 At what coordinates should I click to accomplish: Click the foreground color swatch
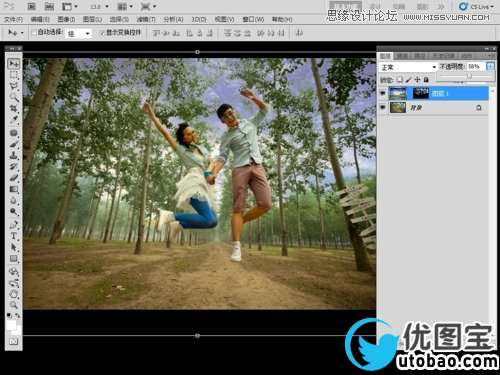click(11, 325)
